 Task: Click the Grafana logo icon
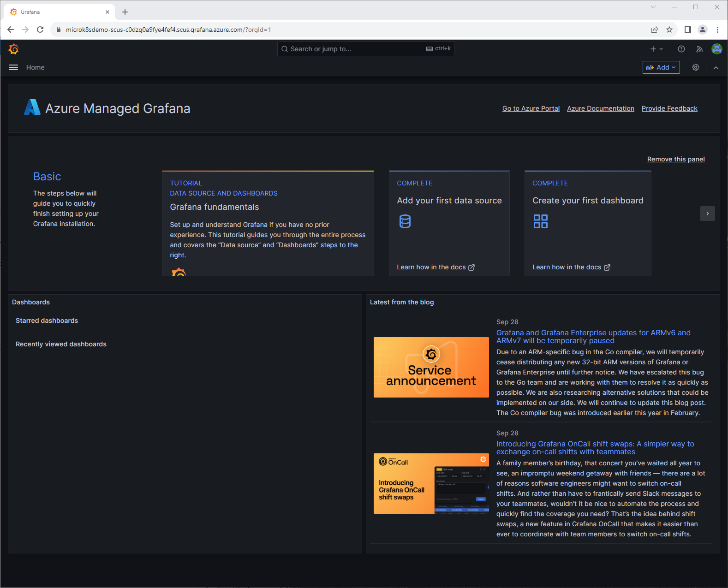[13, 49]
